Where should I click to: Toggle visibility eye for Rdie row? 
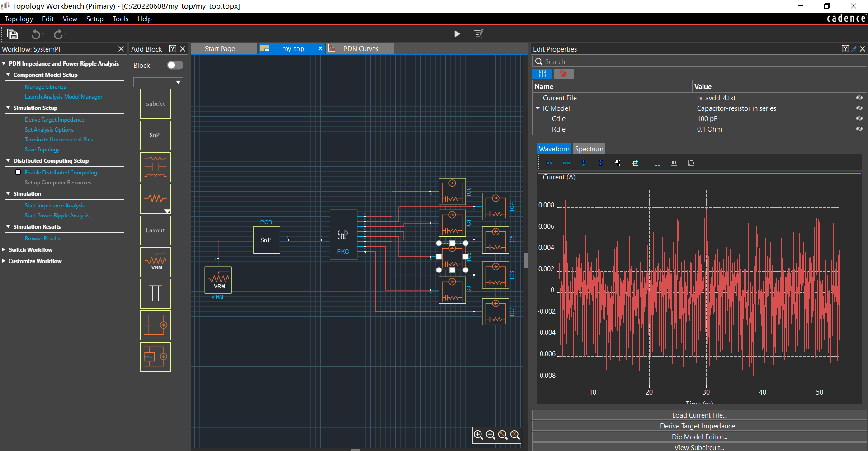[859, 129]
